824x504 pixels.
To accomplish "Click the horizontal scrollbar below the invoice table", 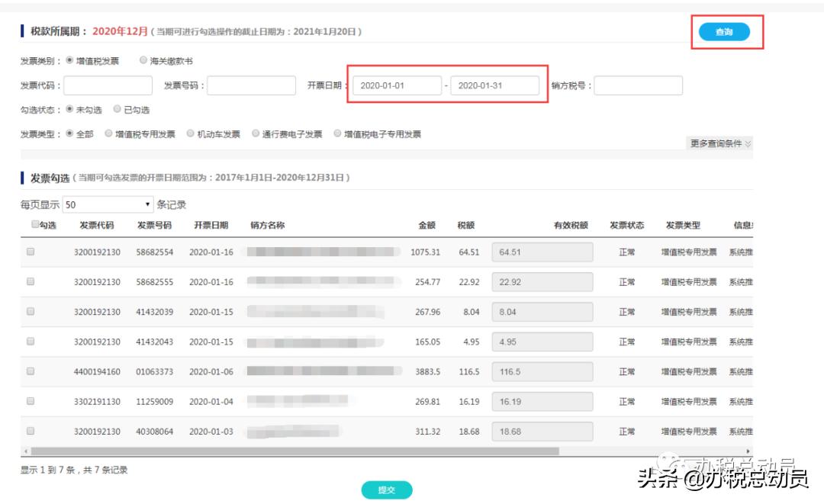I will point(305,450).
